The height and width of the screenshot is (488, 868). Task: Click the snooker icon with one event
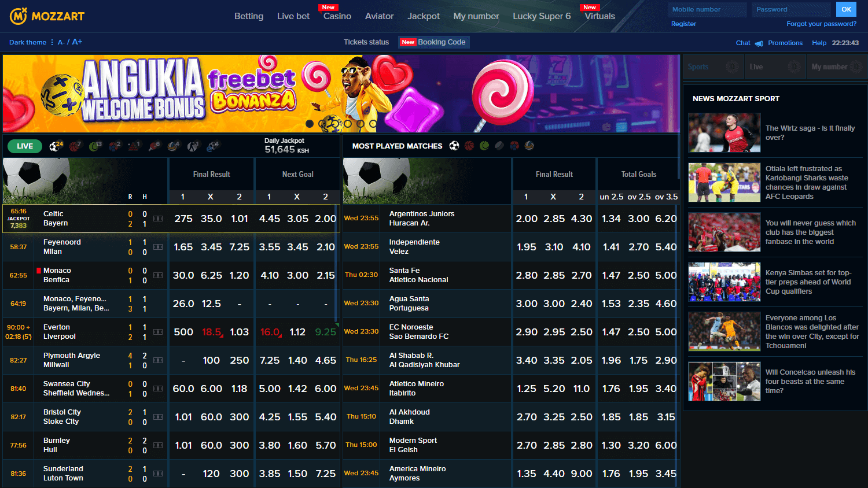(133, 146)
